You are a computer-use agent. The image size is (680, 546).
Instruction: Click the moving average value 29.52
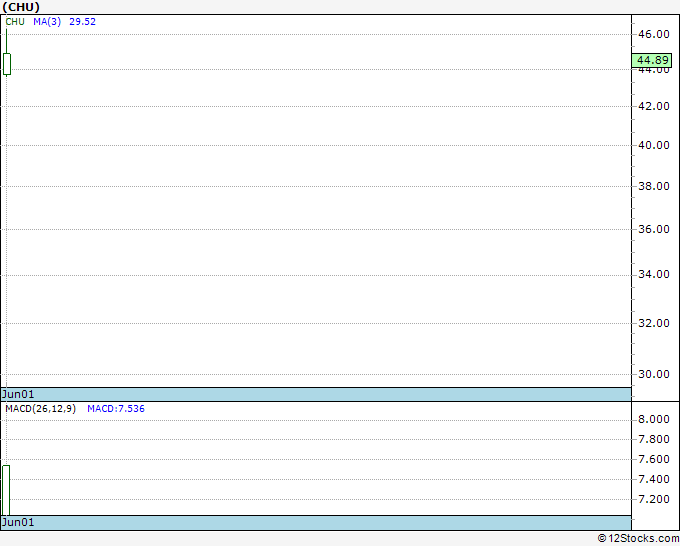82,22
